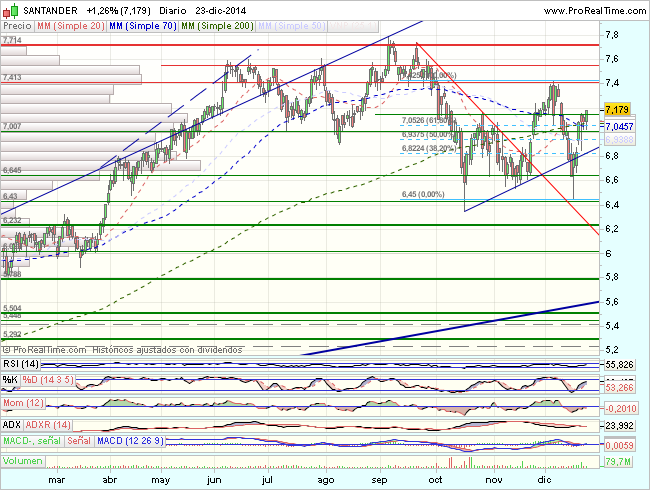Select the Precio label tab

17,25
